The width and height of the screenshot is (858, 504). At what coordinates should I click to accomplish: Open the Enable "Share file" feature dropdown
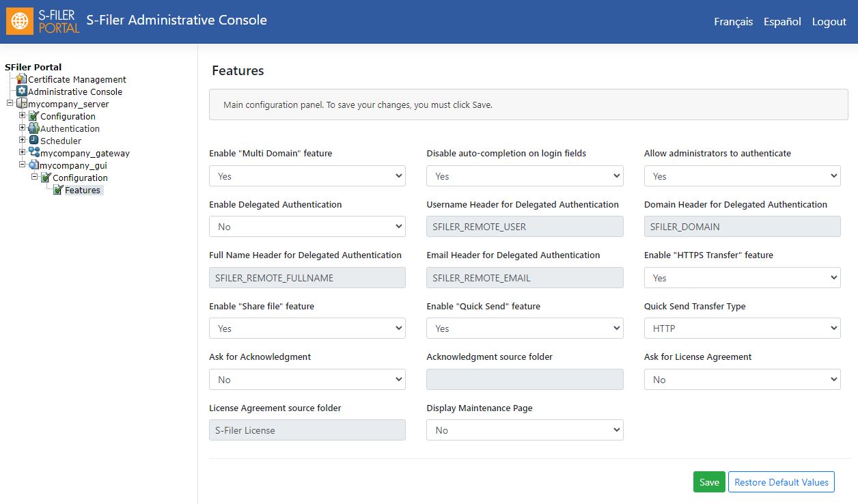coord(307,328)
